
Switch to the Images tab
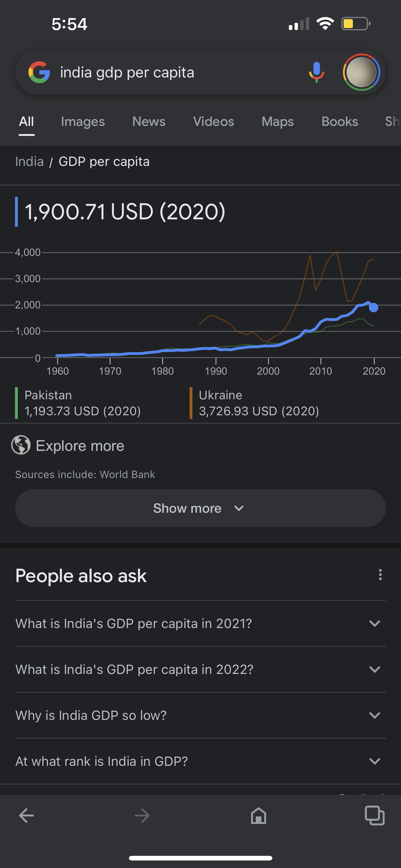(83, 122)
